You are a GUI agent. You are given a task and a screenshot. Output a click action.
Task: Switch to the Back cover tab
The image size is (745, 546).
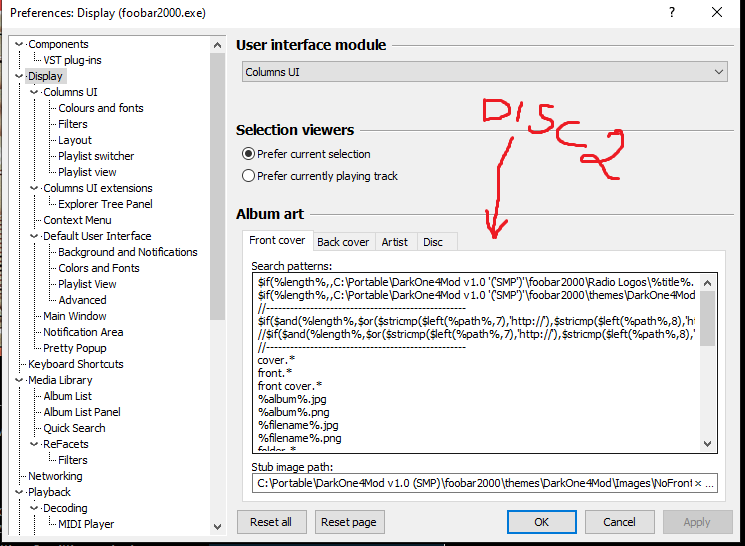(x=343, y=242)
